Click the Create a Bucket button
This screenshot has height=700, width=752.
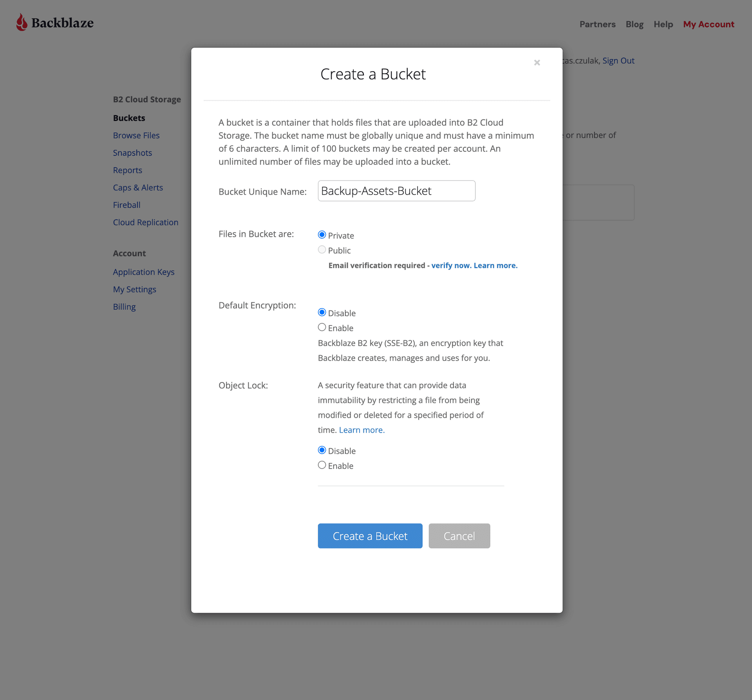click(370, 536)
